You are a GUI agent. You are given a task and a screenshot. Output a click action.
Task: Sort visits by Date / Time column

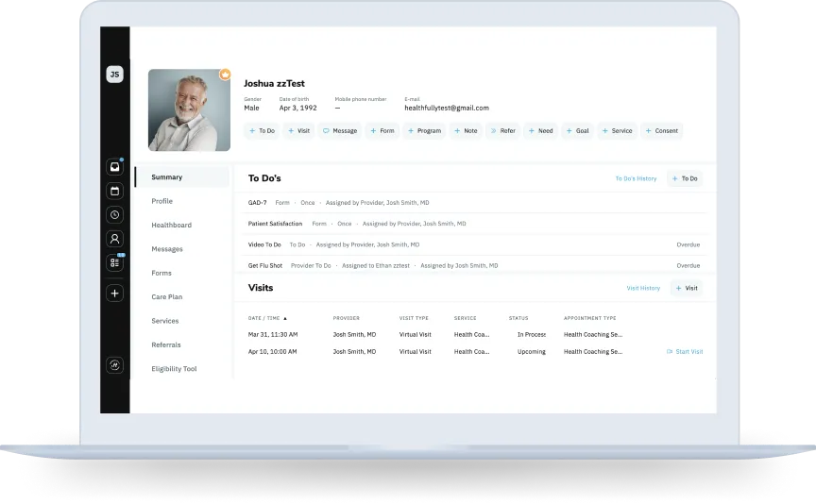click(x=267, y=318)
